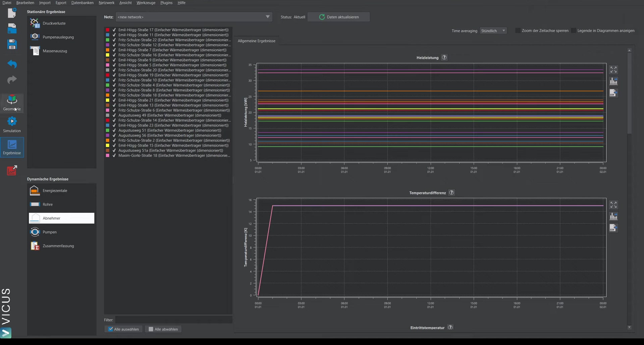Toggle Legende in Diagrammen anzeigen checkbox
This screenshot has height=345, width=644.
click(574, 30)
